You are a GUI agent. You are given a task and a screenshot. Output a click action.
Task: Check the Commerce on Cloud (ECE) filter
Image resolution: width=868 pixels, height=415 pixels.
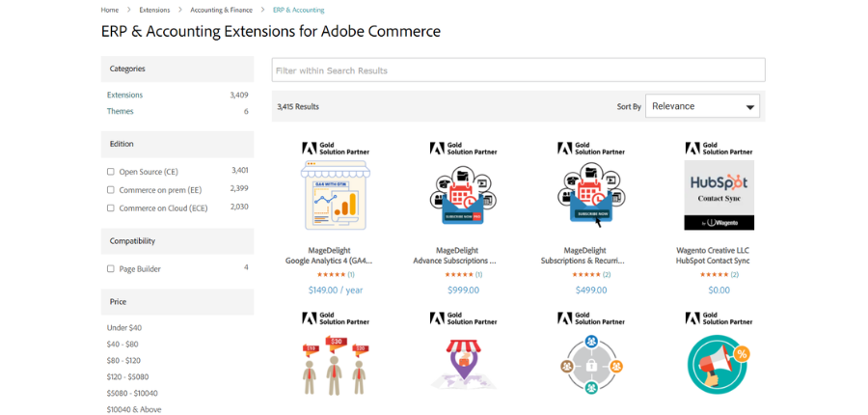[111, 208]
